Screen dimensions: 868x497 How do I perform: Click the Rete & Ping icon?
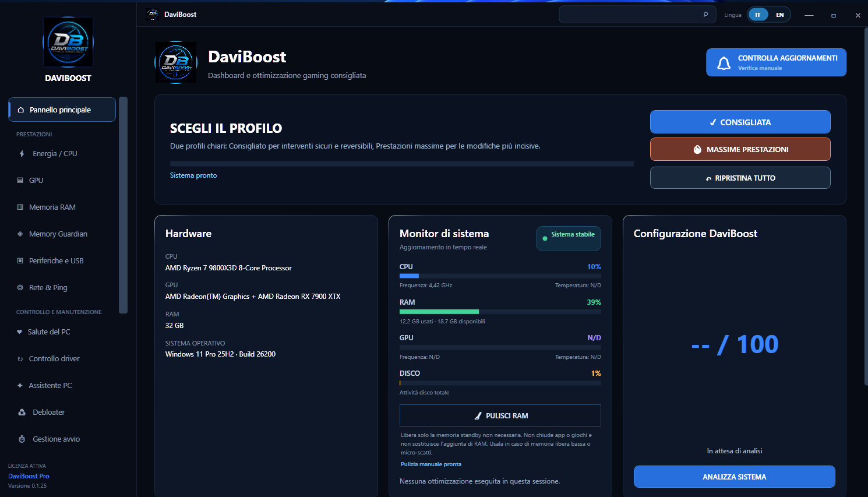[x=20, y=288]
